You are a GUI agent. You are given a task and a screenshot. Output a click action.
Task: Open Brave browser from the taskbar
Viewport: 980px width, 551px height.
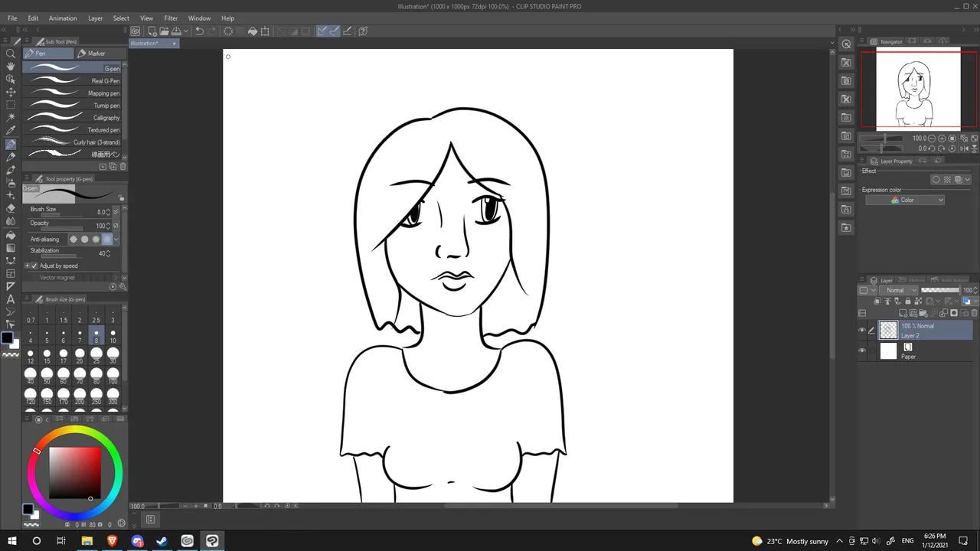[x=113, y=541]
